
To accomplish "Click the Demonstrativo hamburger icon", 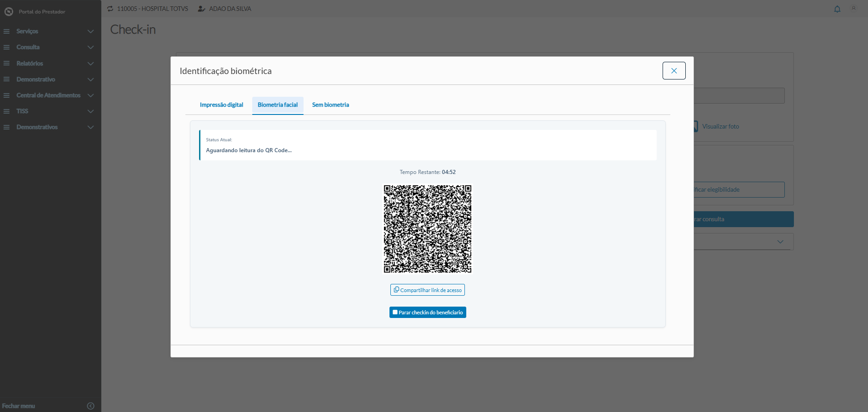I will click(x=6, y=79).
